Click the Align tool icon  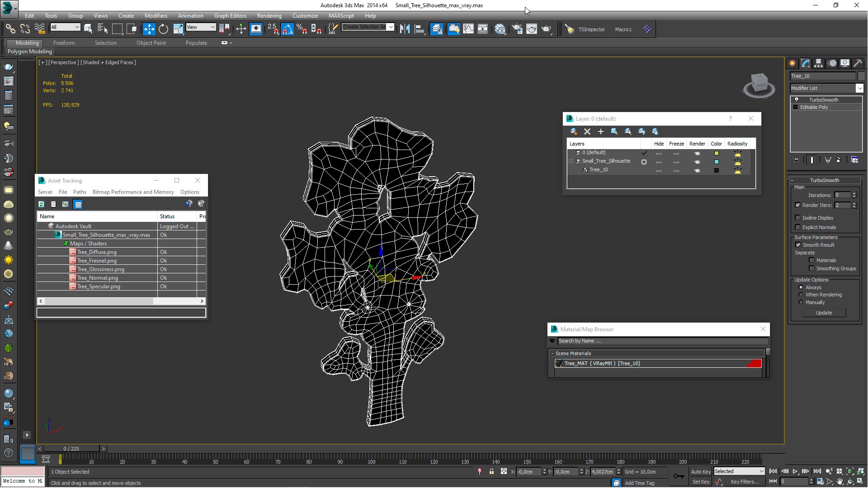[x=420, y=29]
